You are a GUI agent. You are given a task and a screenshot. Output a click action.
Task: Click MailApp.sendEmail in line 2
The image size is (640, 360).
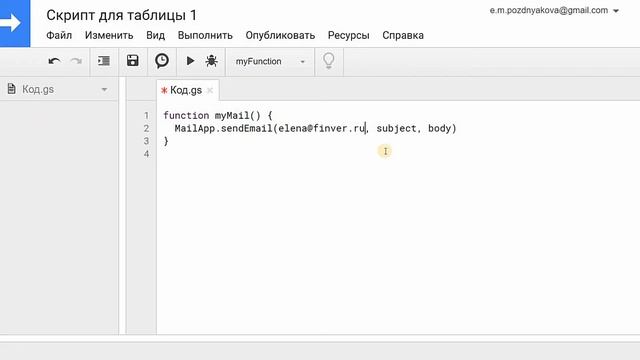pyautogui.click(x=223, y=128)
